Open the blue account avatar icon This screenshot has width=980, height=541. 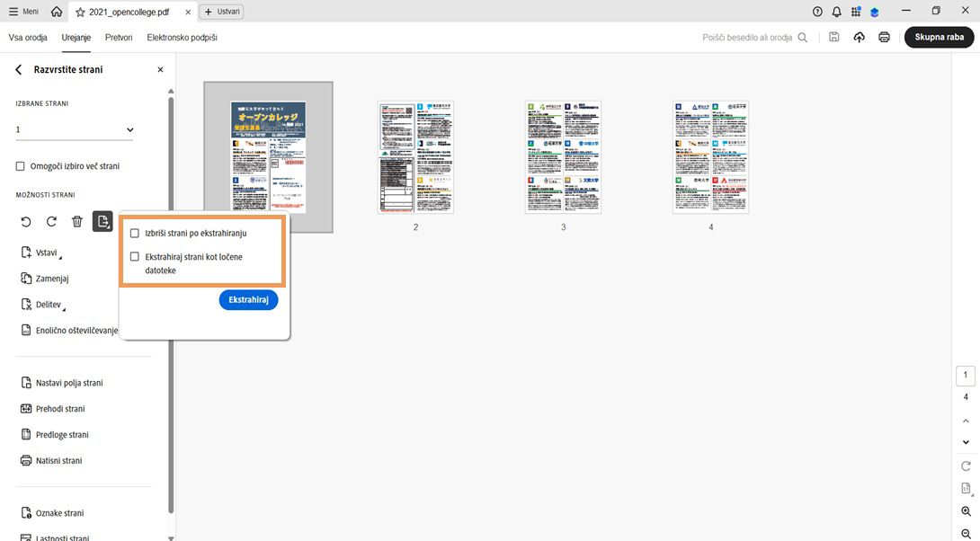pyautogui.click(x=875, y=12)
